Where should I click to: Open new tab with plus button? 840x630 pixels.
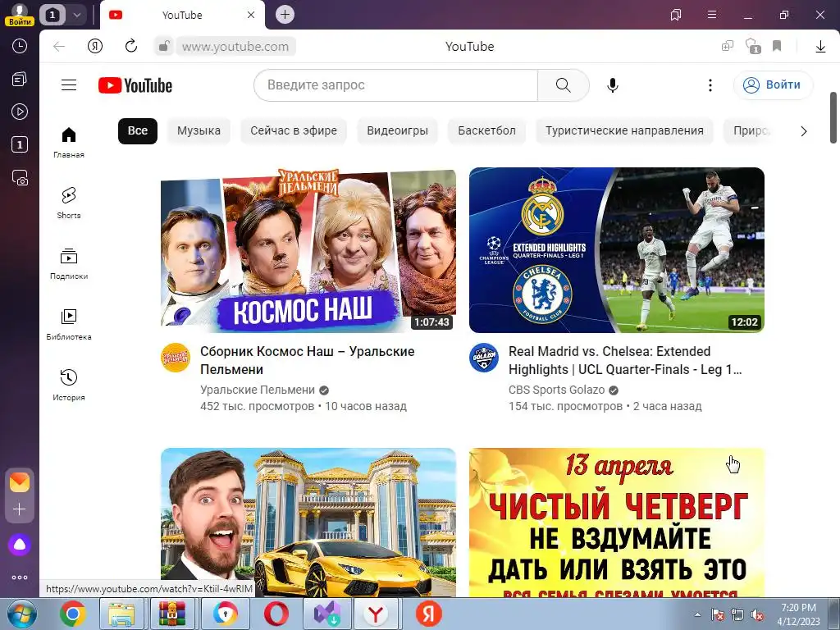pos(285,15)
